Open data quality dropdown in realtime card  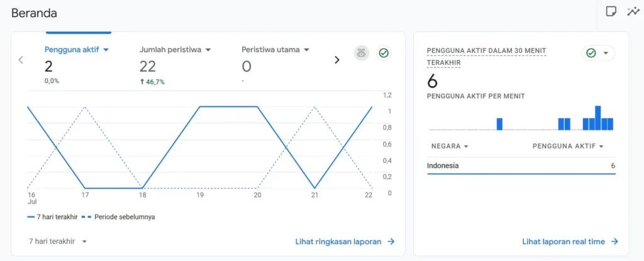tap(598, 53)
